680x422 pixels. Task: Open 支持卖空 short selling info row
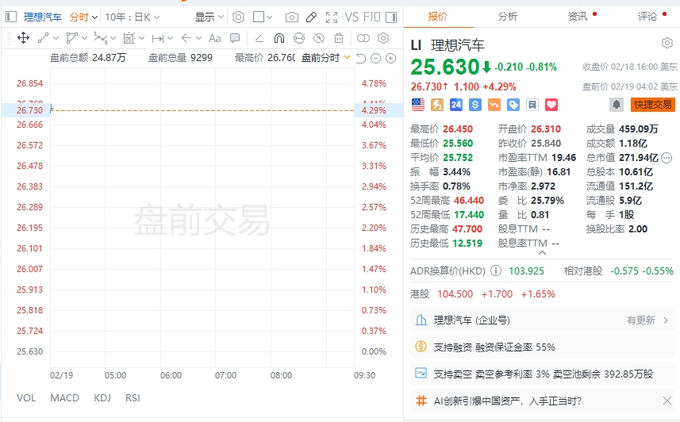point(542,374)
